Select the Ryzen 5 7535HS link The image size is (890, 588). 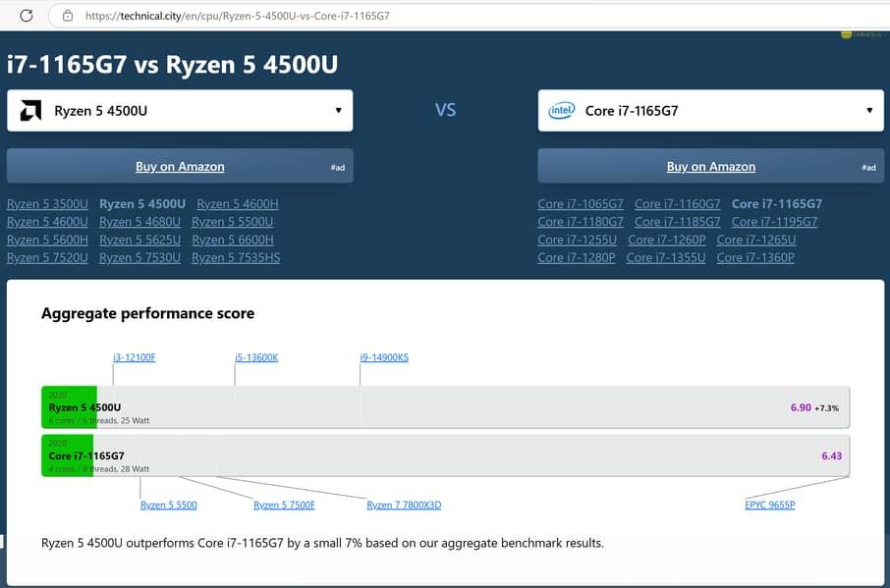(236, 257)
